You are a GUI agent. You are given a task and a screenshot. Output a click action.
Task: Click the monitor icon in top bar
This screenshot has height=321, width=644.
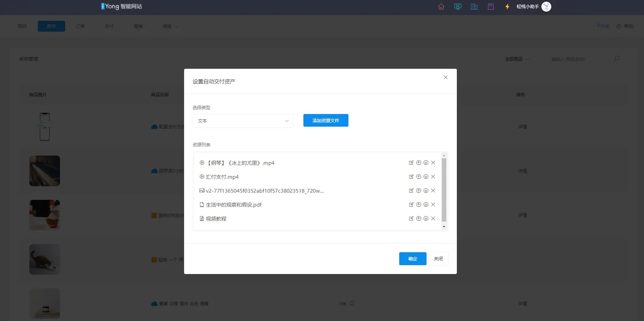click(458, 6)
